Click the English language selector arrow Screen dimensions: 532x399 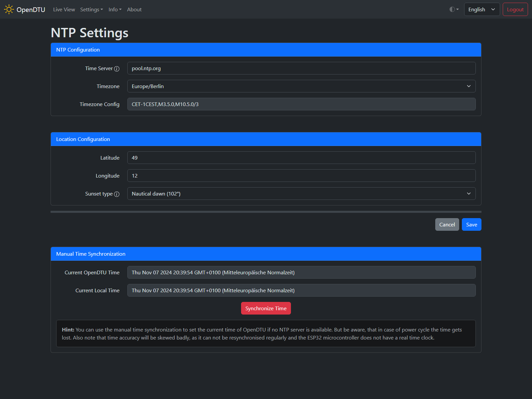[493, 9]
